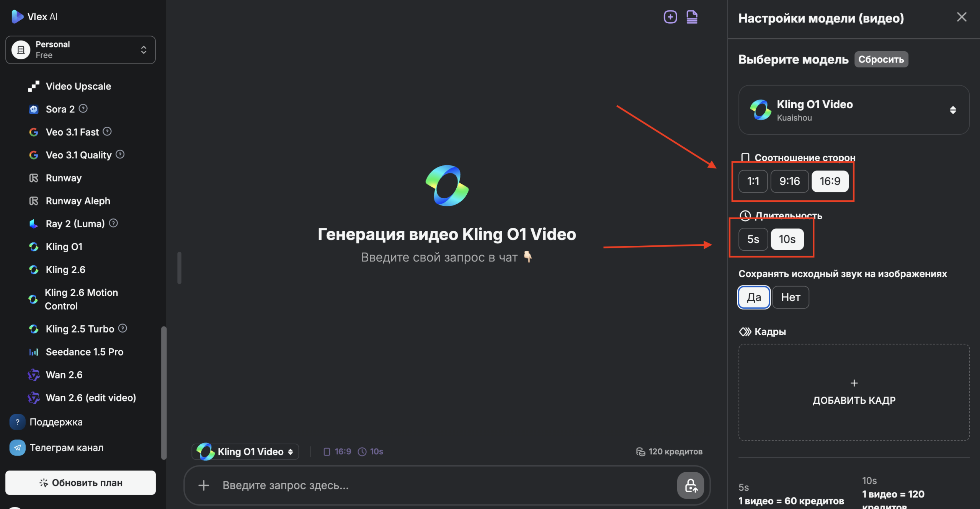Screen dimensions: 980x509
Task: Click the help icon next to Sora 2
Action: pos(83,109)
